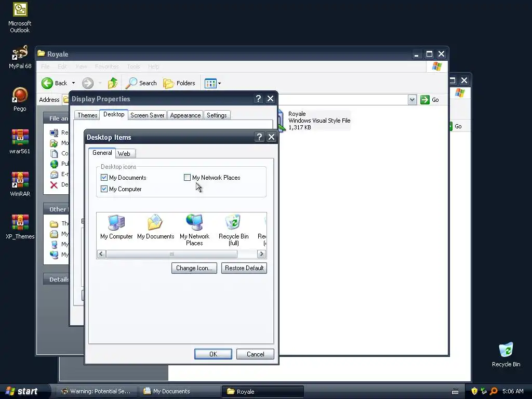Viewport: 532px width, 399px height.
Task: Select the Royale Windows Visual Style File
Action: click(314, 121)
